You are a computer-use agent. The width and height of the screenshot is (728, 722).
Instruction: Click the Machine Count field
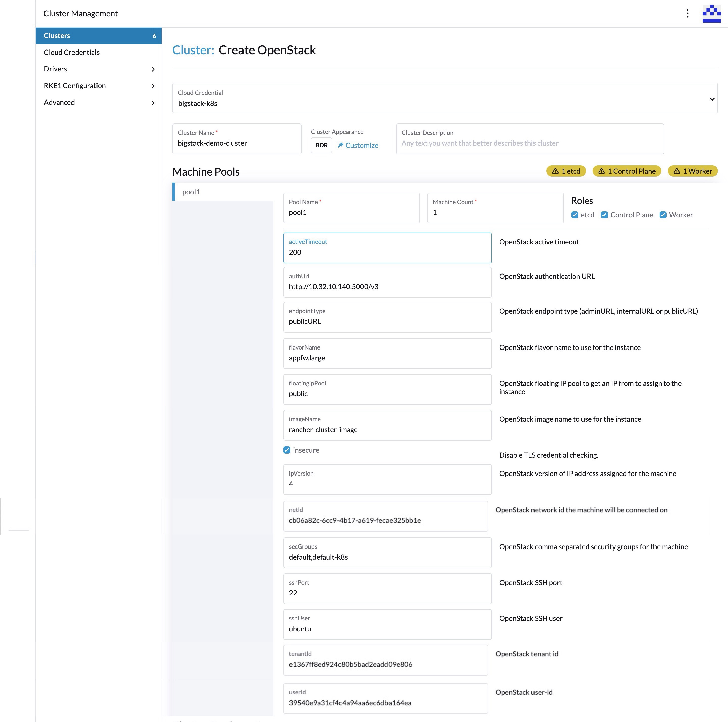[x=495, y=208]
